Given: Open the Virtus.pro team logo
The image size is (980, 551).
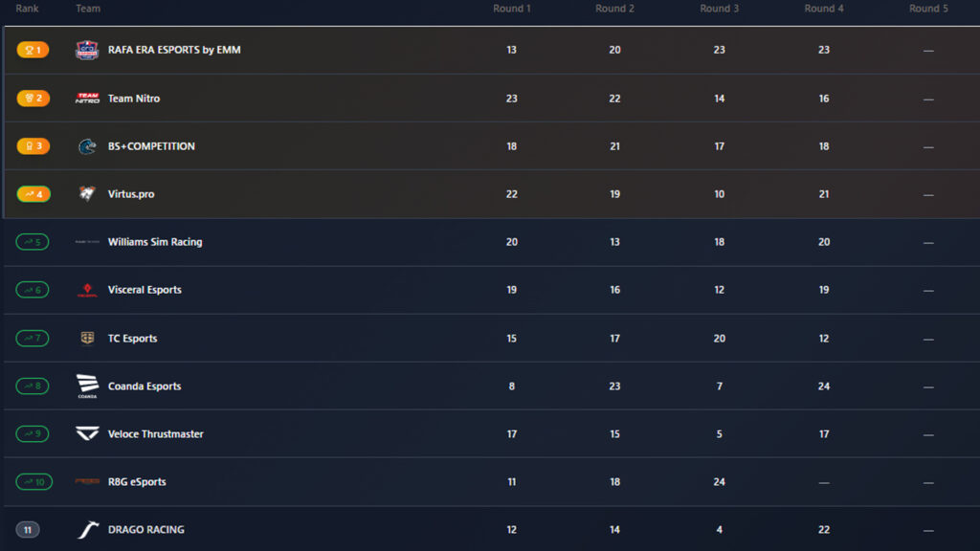Looking at the screenshot, I should tap(86, 193).
